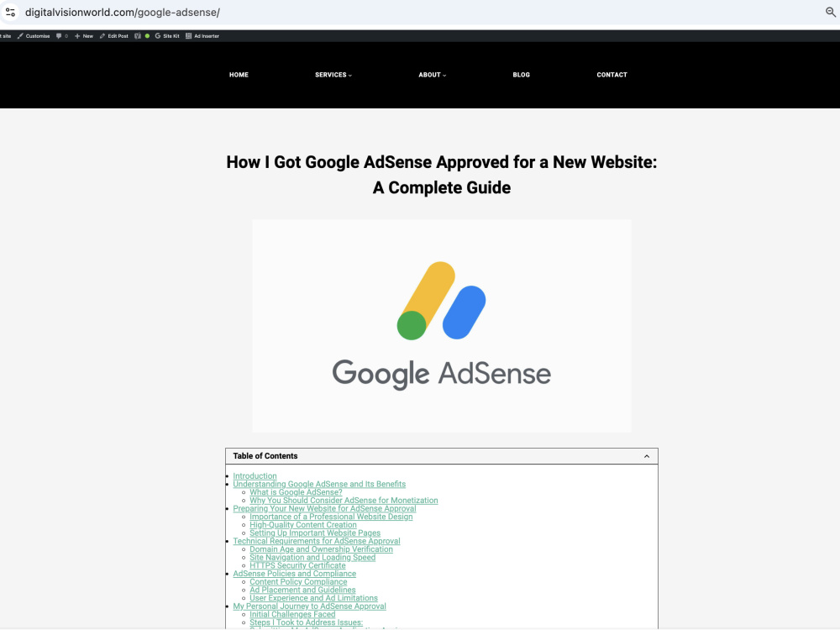Open the CONTACT menu item
Screen dimensions: 840x630
click(x=612, y=75)
